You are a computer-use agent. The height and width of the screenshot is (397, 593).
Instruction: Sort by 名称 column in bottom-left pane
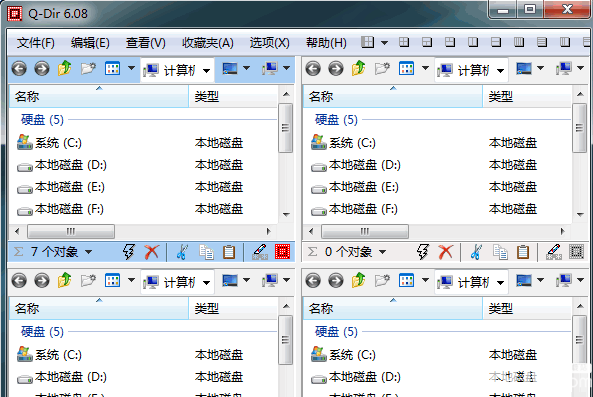[x=99, y=309]
